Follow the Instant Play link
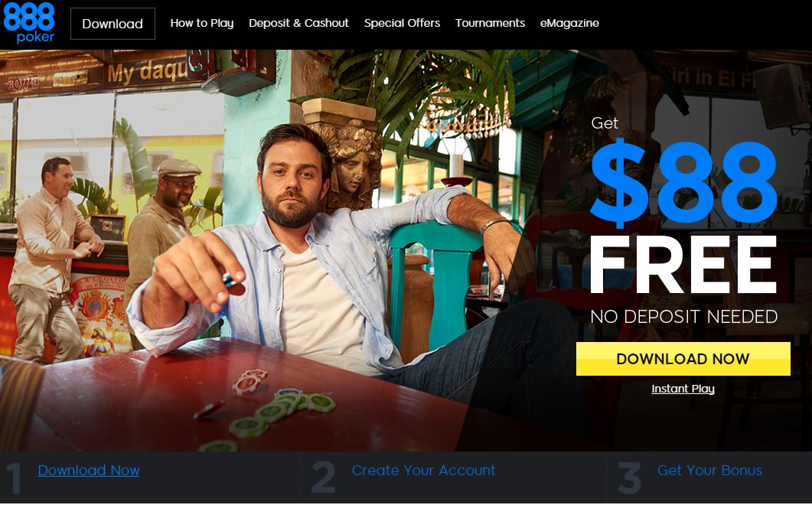The width and height of the screenshot is (812, 505). (683, 389)
